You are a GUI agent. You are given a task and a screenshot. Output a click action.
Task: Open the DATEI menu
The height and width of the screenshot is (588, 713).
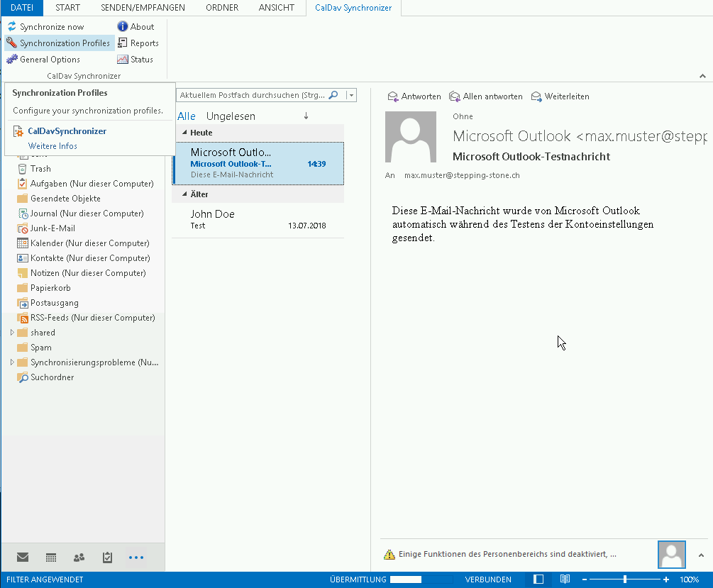coord(21,8)
